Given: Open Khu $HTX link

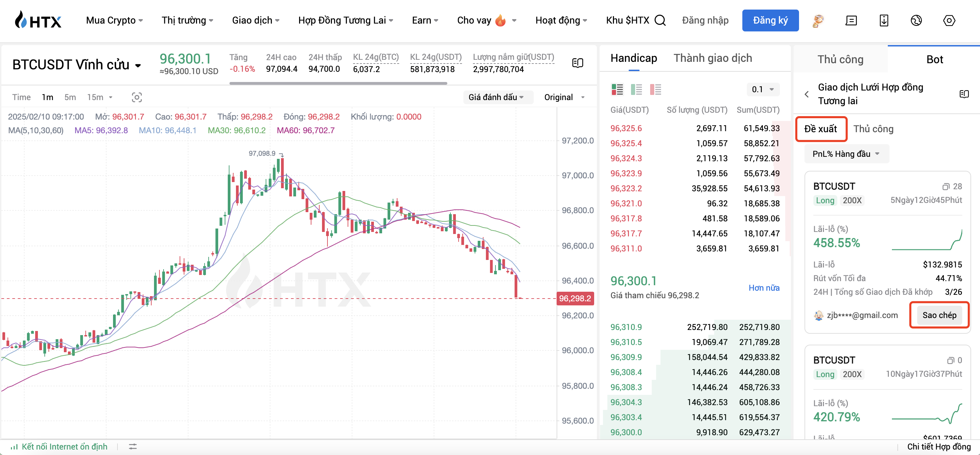Looking at the screenshot, I should (x=628, y=20).
